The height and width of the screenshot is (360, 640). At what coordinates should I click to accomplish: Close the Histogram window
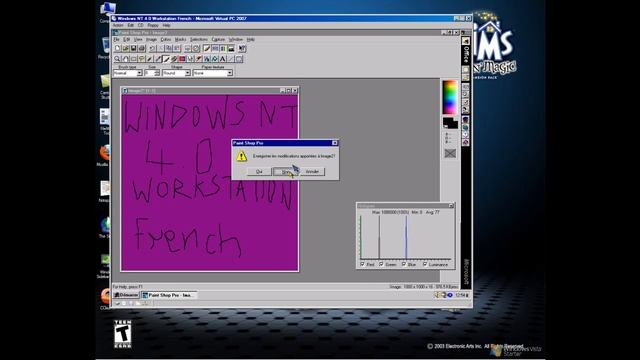click(451, 206)
